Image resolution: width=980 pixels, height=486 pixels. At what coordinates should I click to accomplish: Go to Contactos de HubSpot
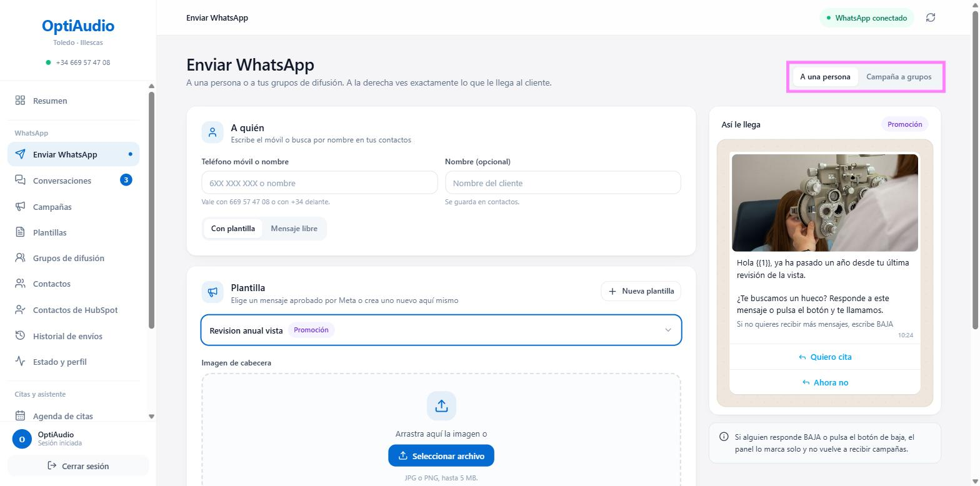[x=74, y=310]
